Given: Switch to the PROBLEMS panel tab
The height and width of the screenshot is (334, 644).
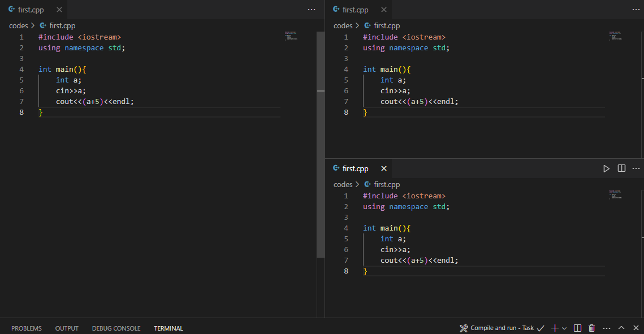Looking at the screenshot, I should pyautogui.click(x=26, y=328).
